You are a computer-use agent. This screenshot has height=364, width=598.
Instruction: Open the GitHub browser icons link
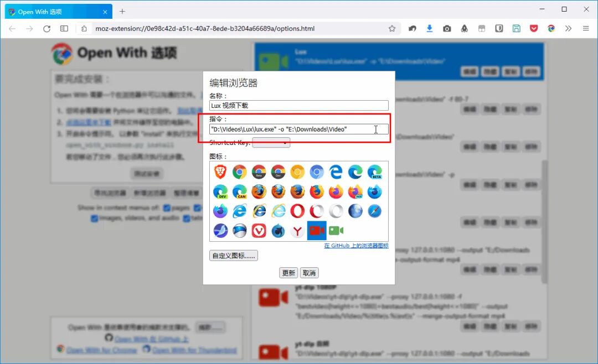pyautogui.click(x=356, y=246)
